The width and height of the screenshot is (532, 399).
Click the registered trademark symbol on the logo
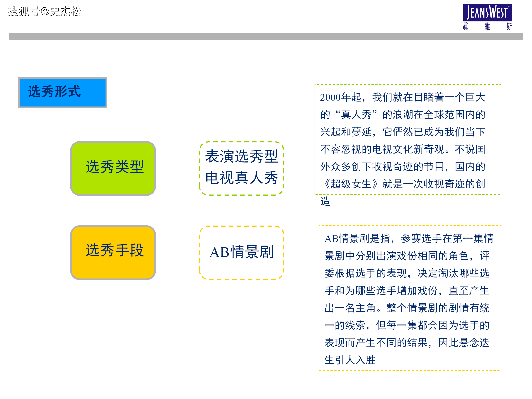click(x=509, y=7)
